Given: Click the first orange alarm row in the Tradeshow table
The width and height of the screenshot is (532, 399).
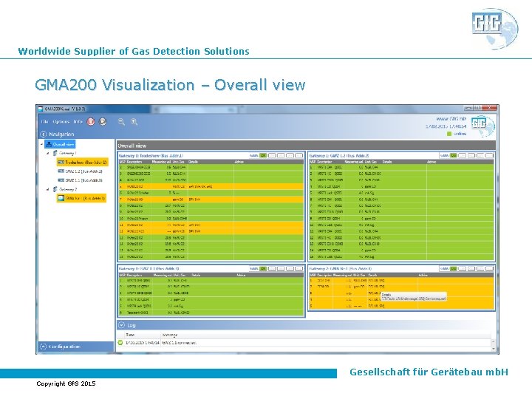Looking at the screenshot, I should coord(211,186).
